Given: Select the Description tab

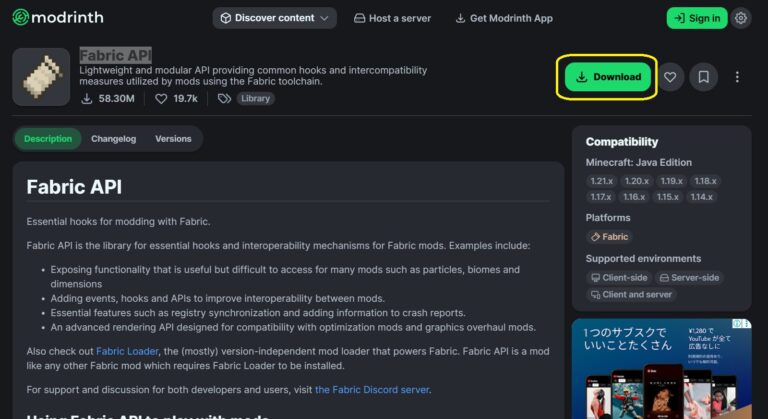Looking at the screenshot, I should click(x=48, y=139).
